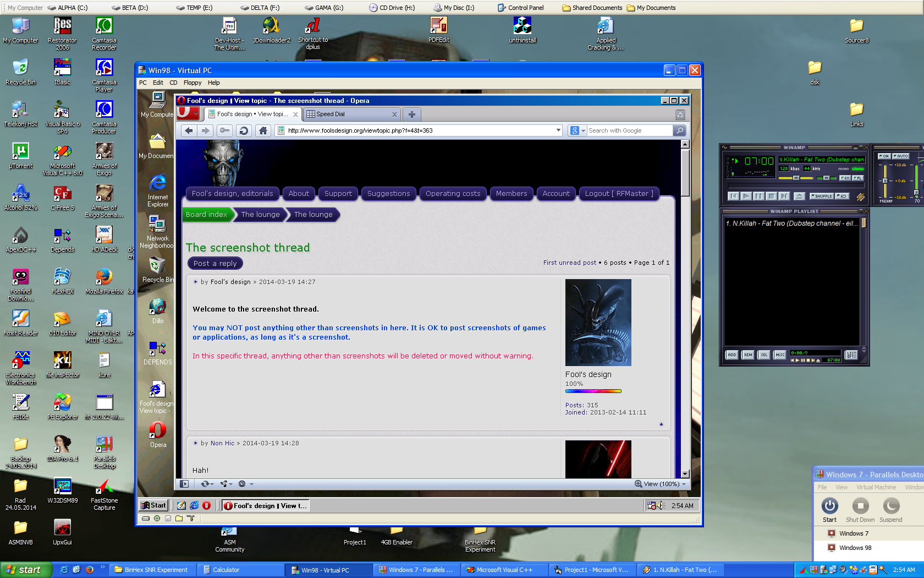Toggle Winamp Shuffle mode
924x578 pixels.
pos(821,196)
